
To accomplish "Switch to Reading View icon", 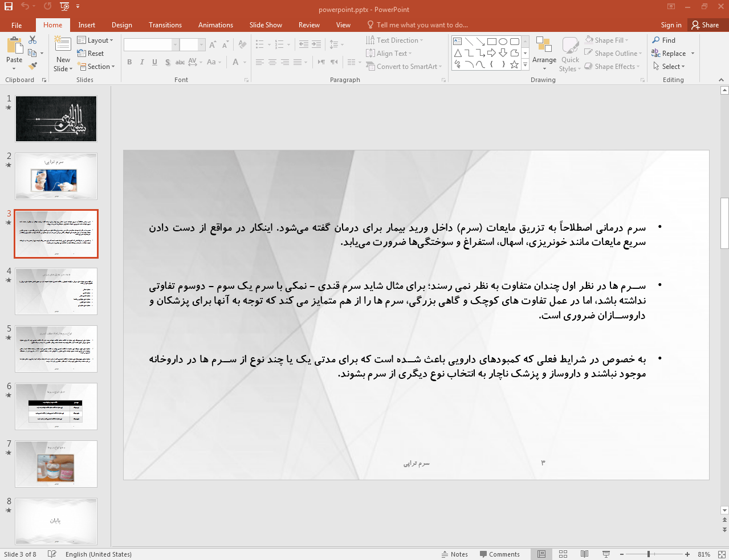I will 584,554.
